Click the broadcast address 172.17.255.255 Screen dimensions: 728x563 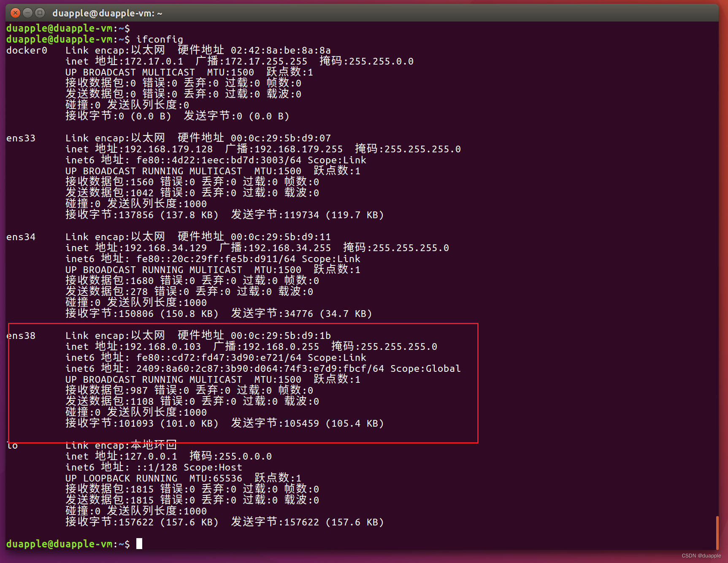click(266, 61)
